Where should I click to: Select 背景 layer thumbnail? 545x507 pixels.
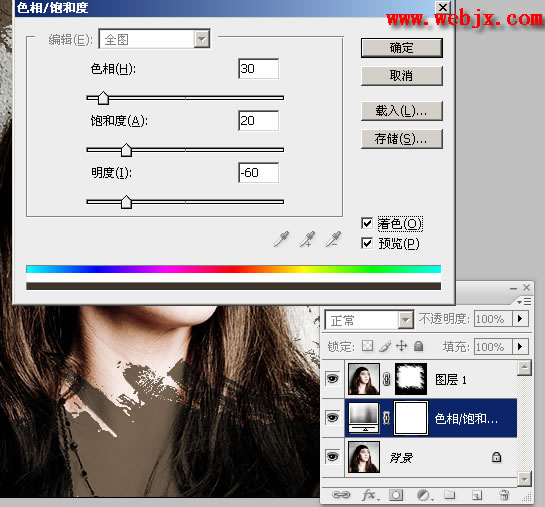364,457
